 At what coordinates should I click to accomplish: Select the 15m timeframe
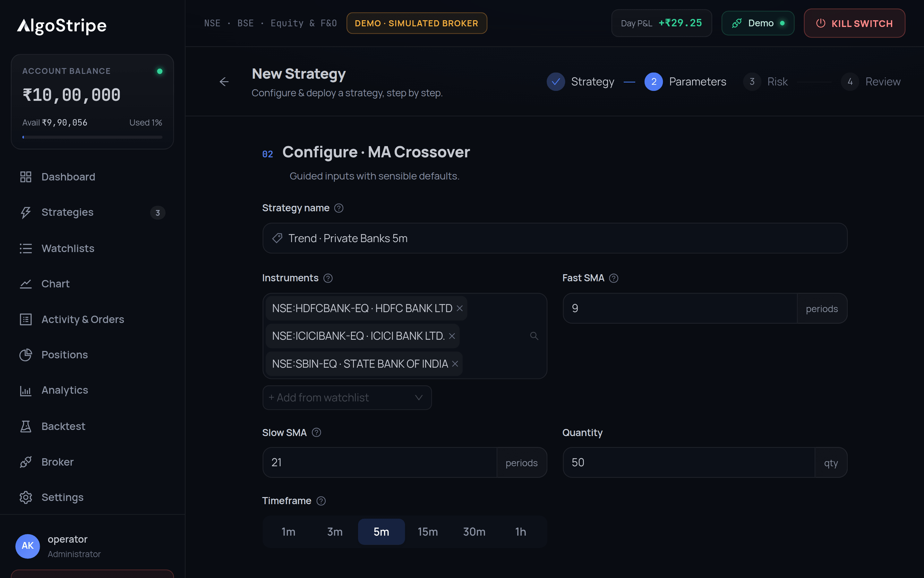pos(428,532)
